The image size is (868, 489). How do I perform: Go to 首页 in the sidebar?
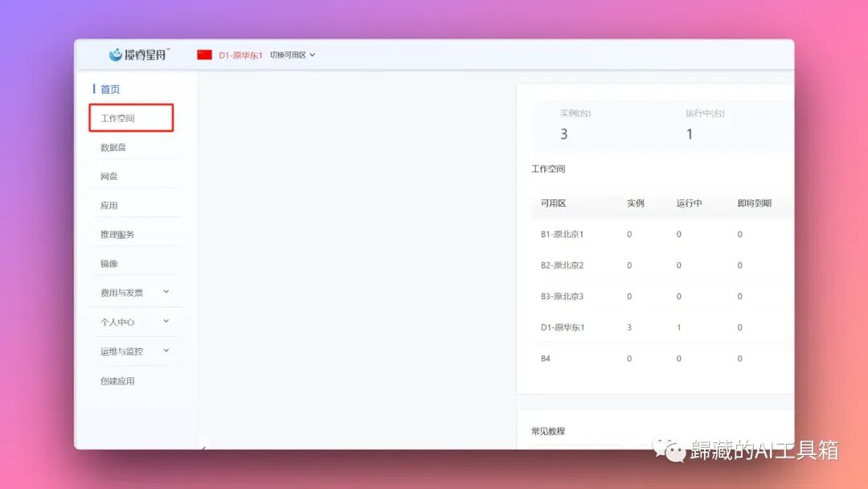tap(110, 89)
